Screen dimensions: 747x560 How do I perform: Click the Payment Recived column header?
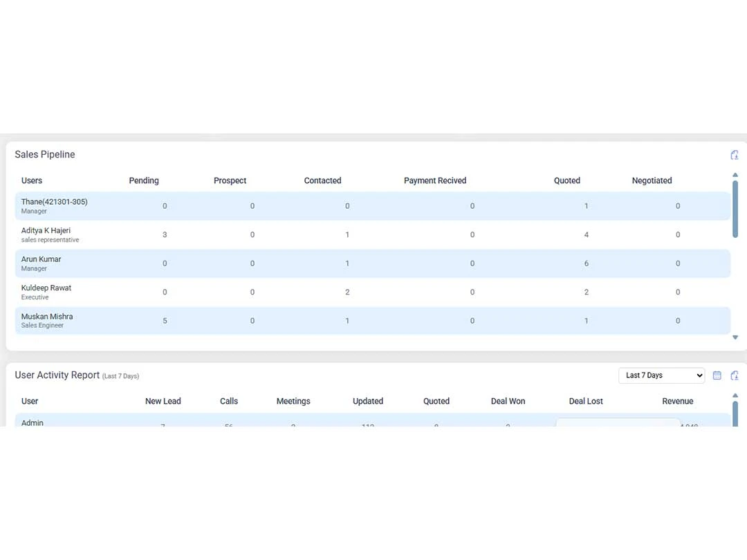pyautogui.click(x=435, y=180)
